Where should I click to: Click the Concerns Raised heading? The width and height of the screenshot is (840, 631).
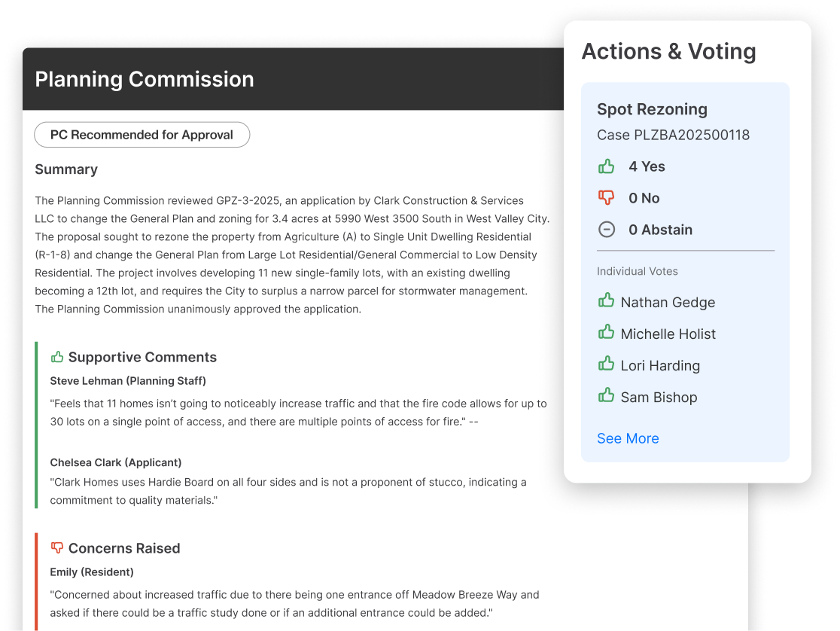pyautogui.click(x=124, y=548)
